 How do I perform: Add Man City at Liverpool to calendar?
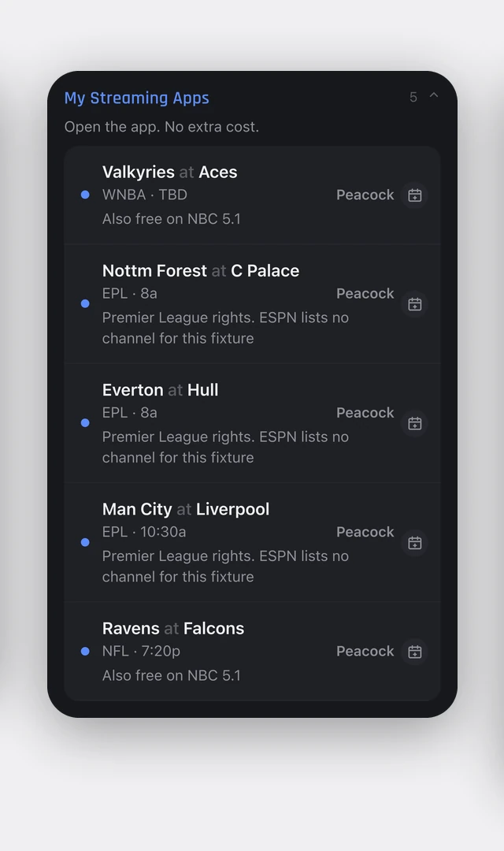pyautogui.click(x=415, y=543)
